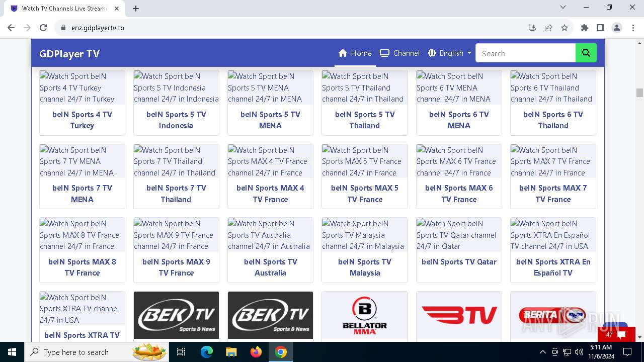Open beIN Sports 5 TV Thailand
This screenshot has height=362, width=644.
(x=365, y=120)
